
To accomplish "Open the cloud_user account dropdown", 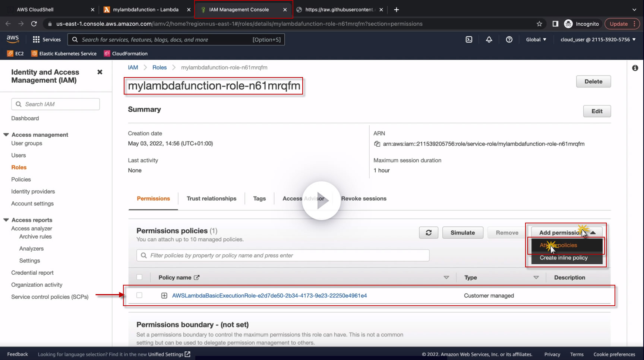I will tap(598, 39).
